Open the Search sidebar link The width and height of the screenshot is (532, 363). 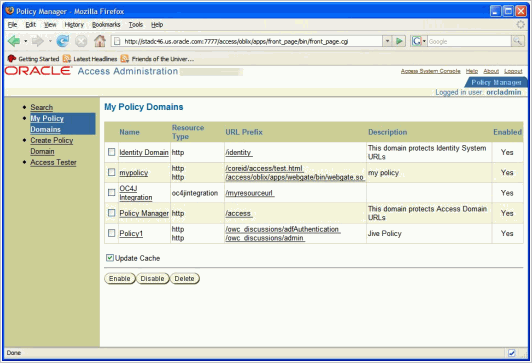click(x=41, y=107)
